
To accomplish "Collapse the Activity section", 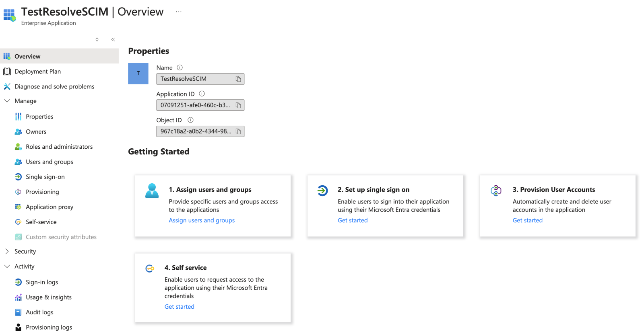I will coord(7,266).
